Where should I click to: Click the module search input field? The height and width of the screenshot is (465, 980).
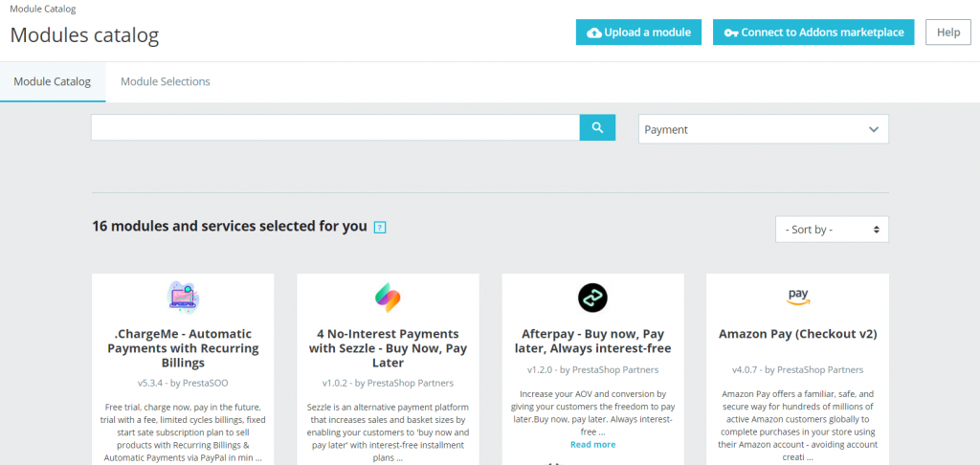tap(335, 128)
